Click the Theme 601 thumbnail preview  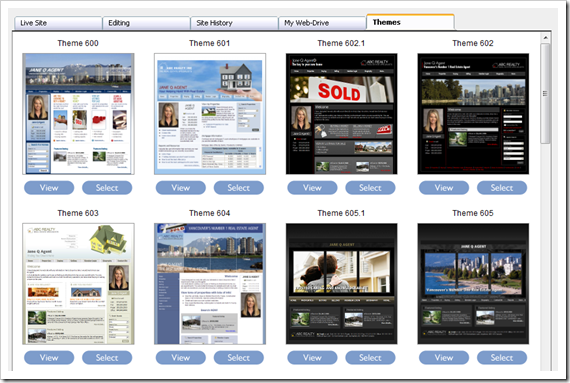[x=210, y=114]
